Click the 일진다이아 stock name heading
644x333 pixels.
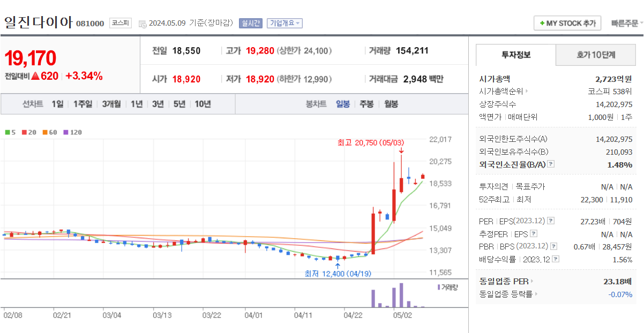[x=38, y=22]
